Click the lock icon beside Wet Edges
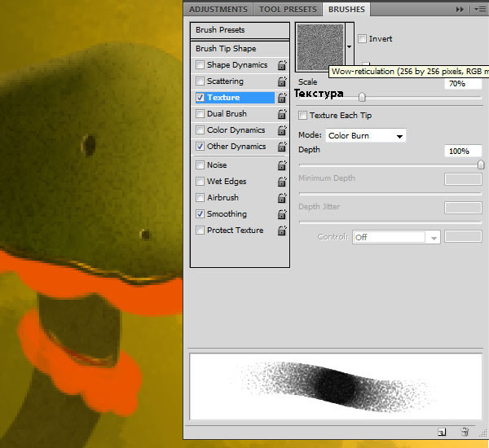This screenshot has width=489, height=448. (x=282, y=182)
